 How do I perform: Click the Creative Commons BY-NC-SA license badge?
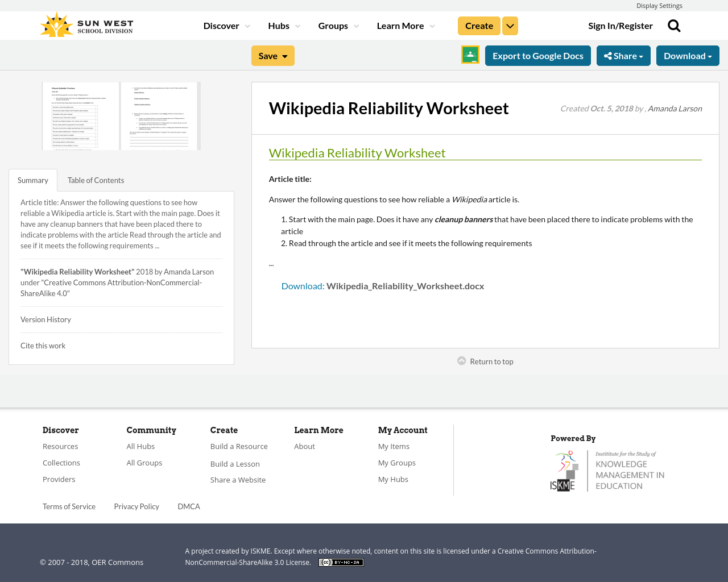point(341,562)
